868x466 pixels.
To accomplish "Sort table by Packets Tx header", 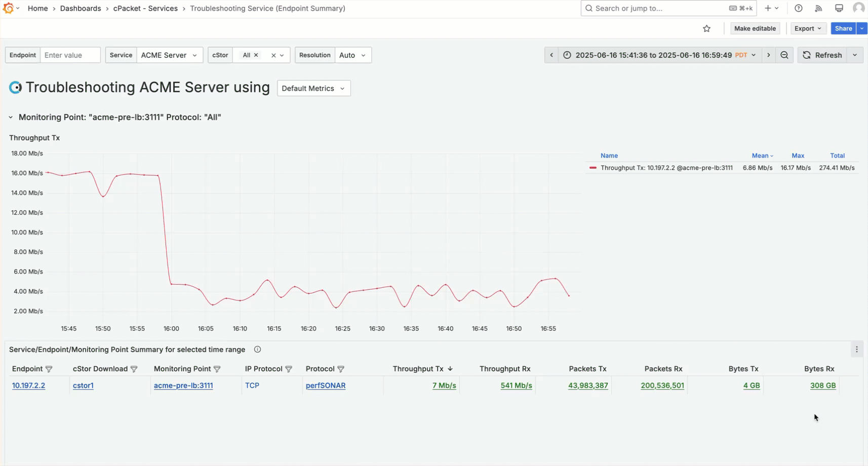I will pyautogui.click(x=587, y=369).
